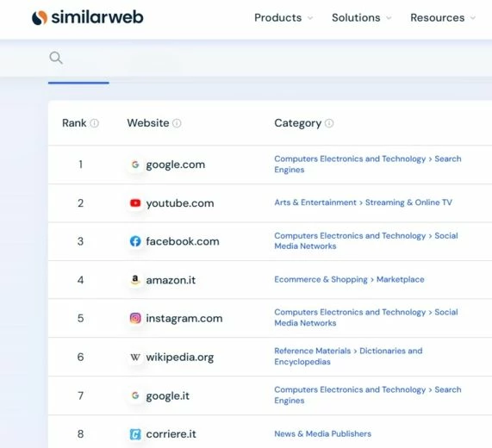
Task: Open Ecommerce & Shopping Marketplace category
Action: click(x=349, y=279)
